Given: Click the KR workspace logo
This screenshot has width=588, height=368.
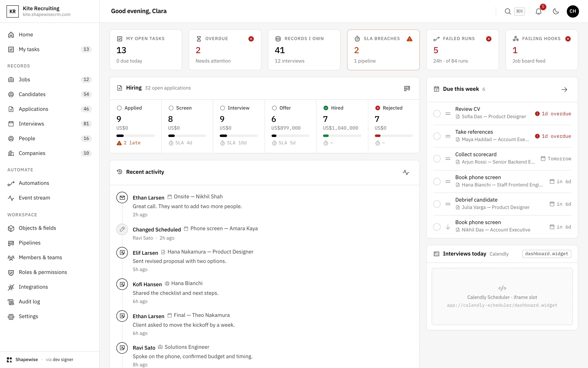Looking at the screenshot, I should tap(13, 11).
